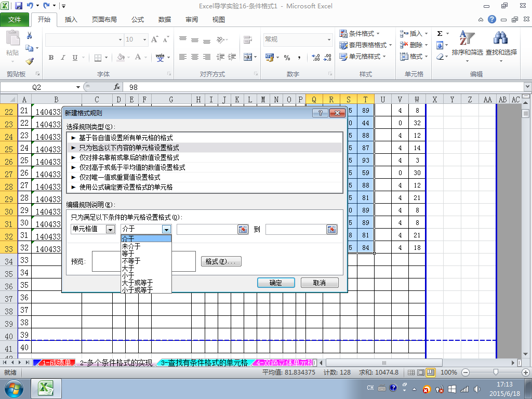The height and width of the screenshot is (399, 532).
Task: Click the Merge and Center icon
Action: coord(248,57)
